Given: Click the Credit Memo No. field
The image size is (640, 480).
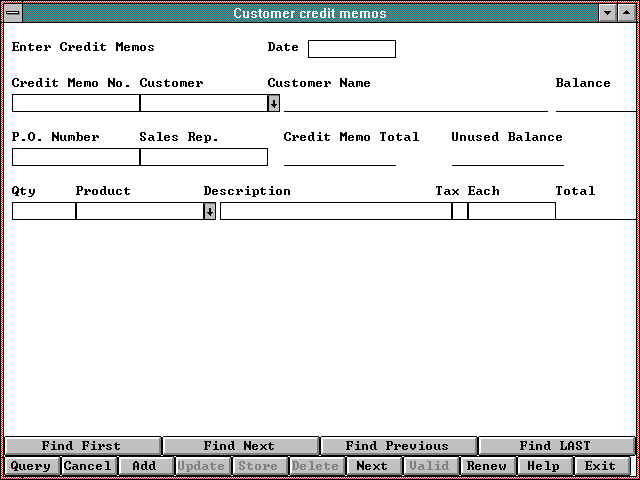Looking at the screenshot, I should click(75, 103).
